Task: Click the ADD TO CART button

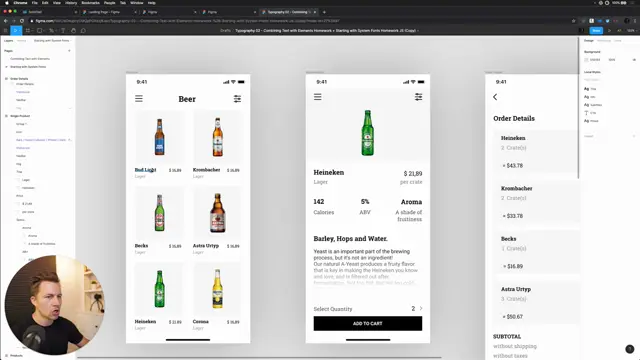Action: coord(368,323)
